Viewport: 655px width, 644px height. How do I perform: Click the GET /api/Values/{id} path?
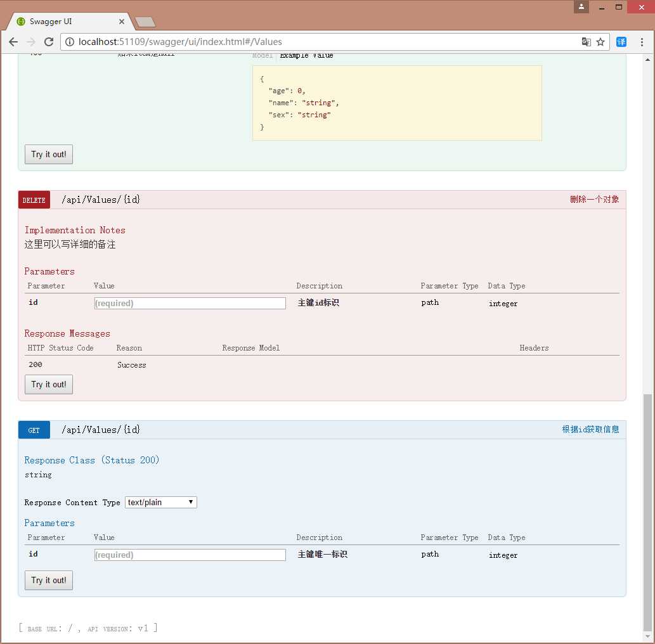point(101,430)
